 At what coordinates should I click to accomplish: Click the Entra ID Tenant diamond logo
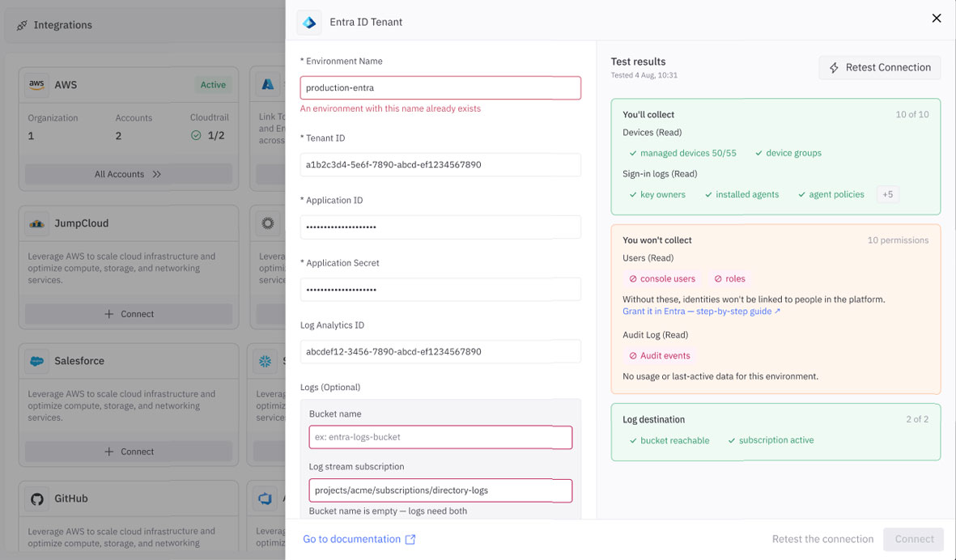[309, 23]
